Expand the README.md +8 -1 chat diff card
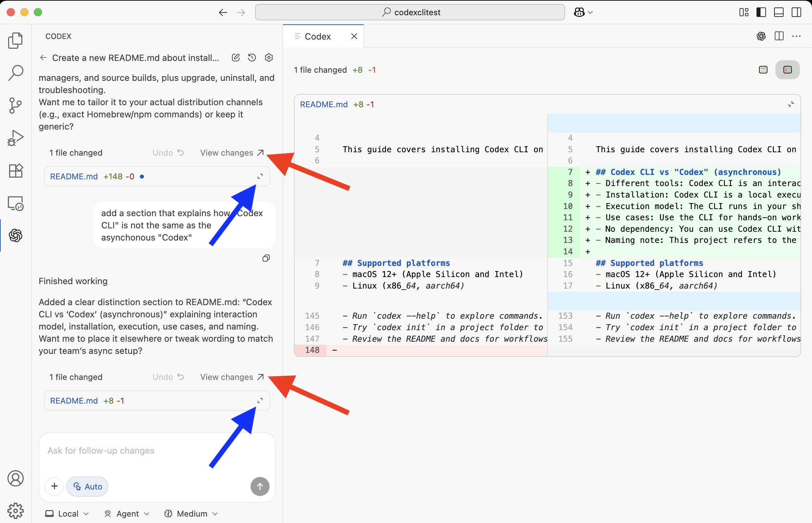Screen dimensions: 812x523 pos(260,401)
